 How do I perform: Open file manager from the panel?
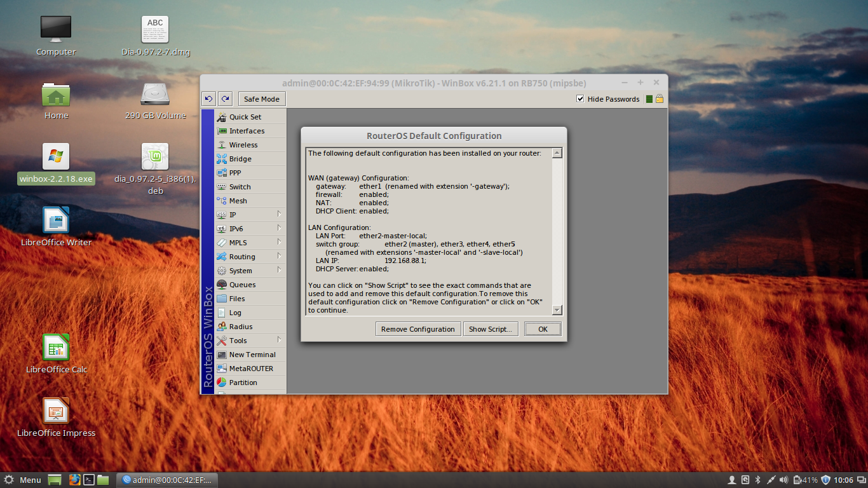104,480
